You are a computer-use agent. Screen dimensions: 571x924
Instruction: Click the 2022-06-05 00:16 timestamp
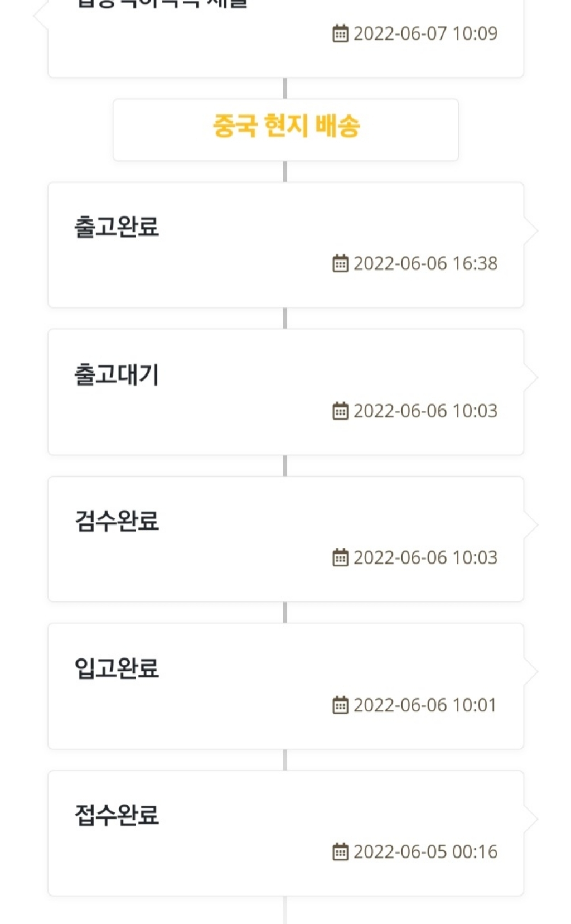pyautogui.click(x=425, y=851)
